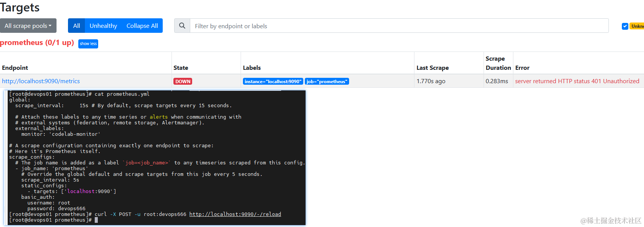Show only Unhealthy targets
The width and height of the screenshot is (644, 227).
(103, 26)
